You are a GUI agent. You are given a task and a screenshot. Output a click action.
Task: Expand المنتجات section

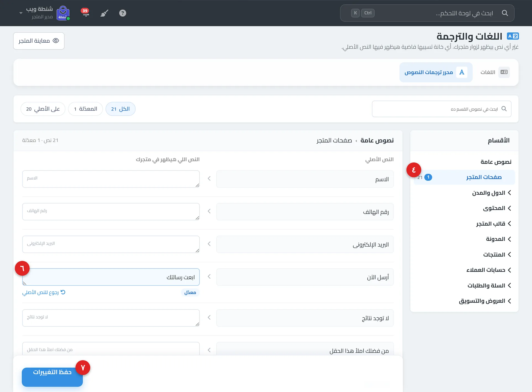497,255
